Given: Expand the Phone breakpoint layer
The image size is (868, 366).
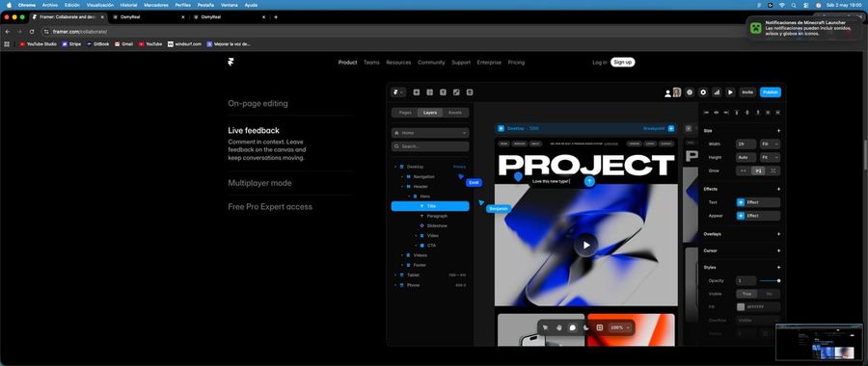Looking at the screenshot, I should click(395, 285).
